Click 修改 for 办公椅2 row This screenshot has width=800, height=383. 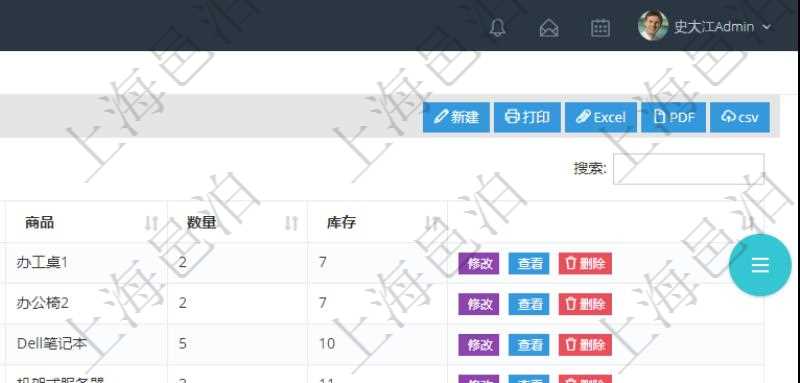click(479, 304)
